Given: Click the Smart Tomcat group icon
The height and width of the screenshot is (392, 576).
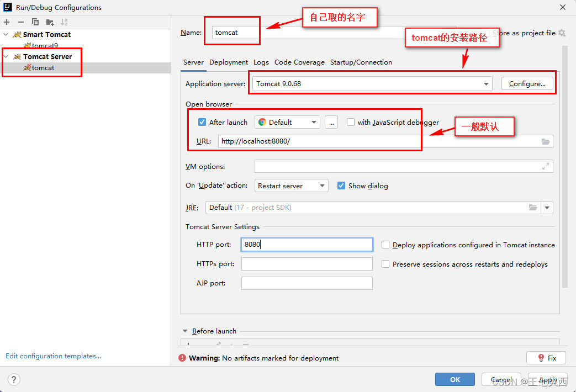Looking at the screenshot, I should pos(17,35).
